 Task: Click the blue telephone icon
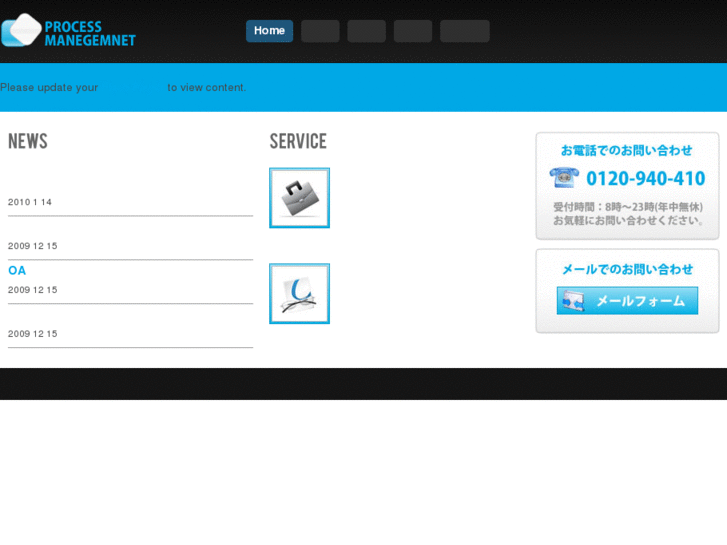(x=564, y=177)
